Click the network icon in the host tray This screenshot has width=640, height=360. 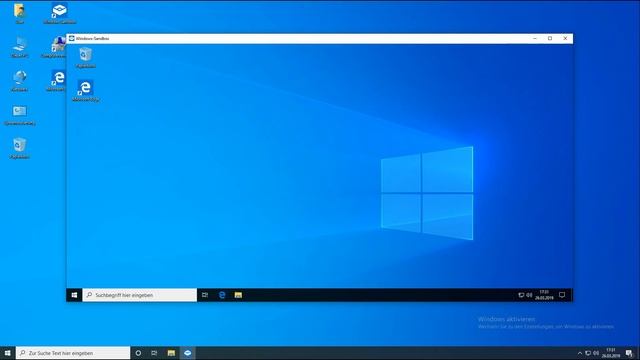point(588,353)
